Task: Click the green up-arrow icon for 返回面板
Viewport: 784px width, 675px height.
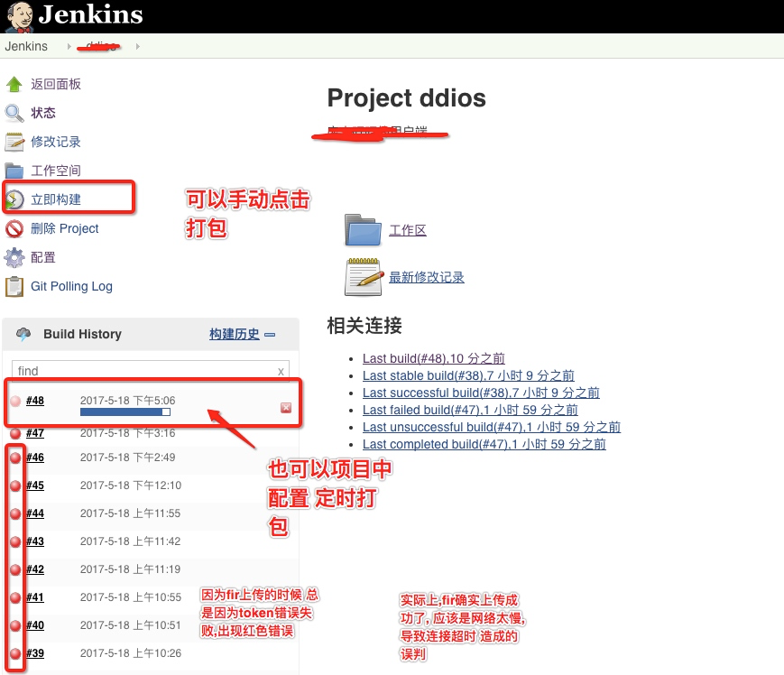Action: coord(14,85)
